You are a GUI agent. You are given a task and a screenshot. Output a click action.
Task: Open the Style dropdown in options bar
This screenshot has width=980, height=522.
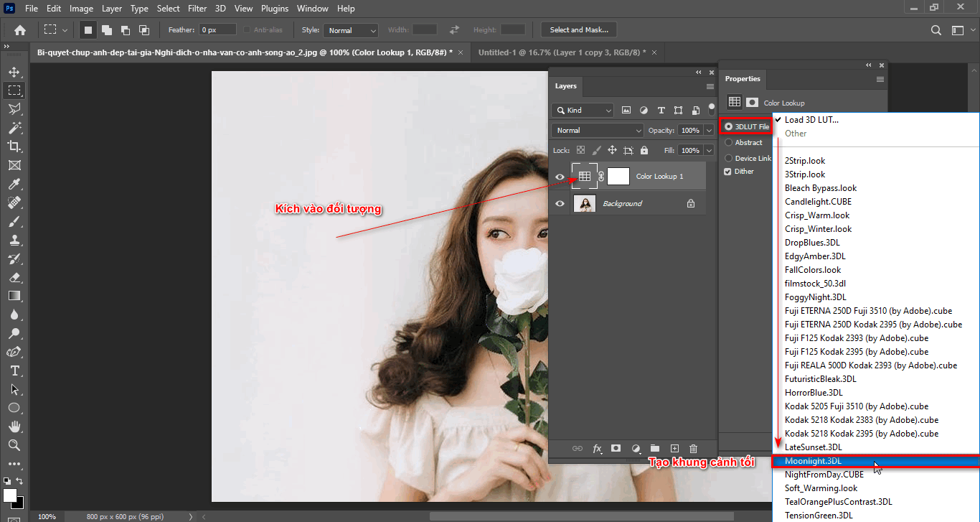[350, 29]
